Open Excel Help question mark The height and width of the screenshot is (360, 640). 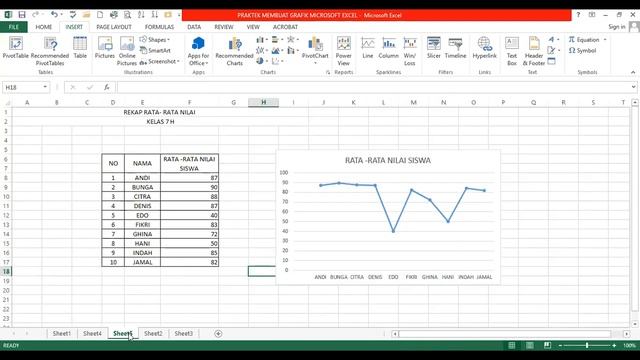[578, 15]
